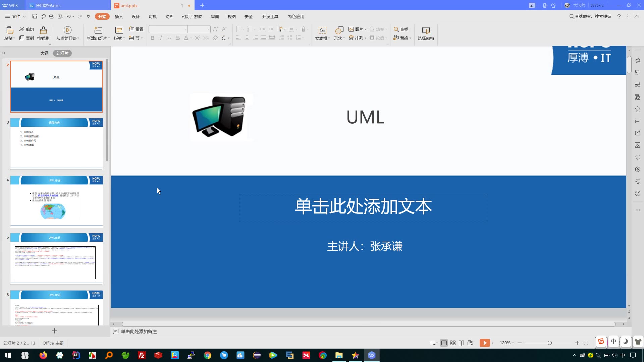
Task: Select slide 4 UML介绍 thumbnail
Action: (x=56, y=201)
